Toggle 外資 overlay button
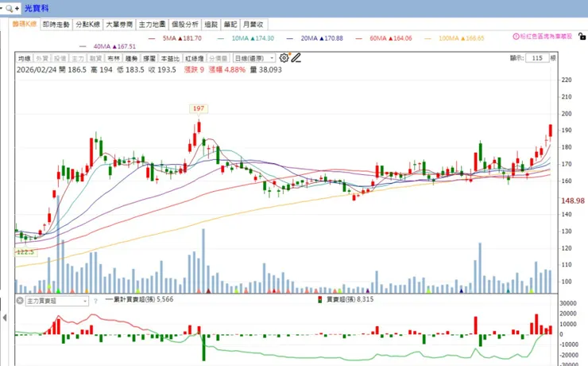The height and width of the screenshot is (366, 588). [x=42, y=59]
